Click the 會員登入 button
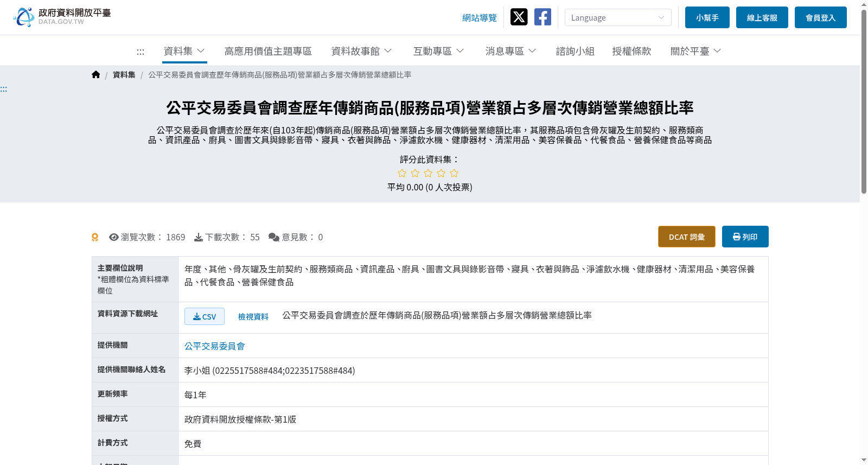This screenshot has width=868, height=465. (821, 17)
